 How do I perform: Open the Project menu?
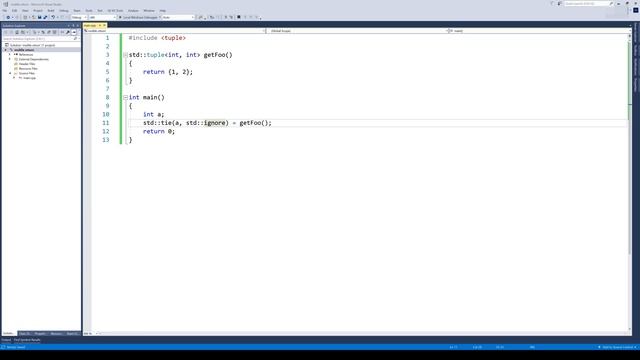click(38, 11)
